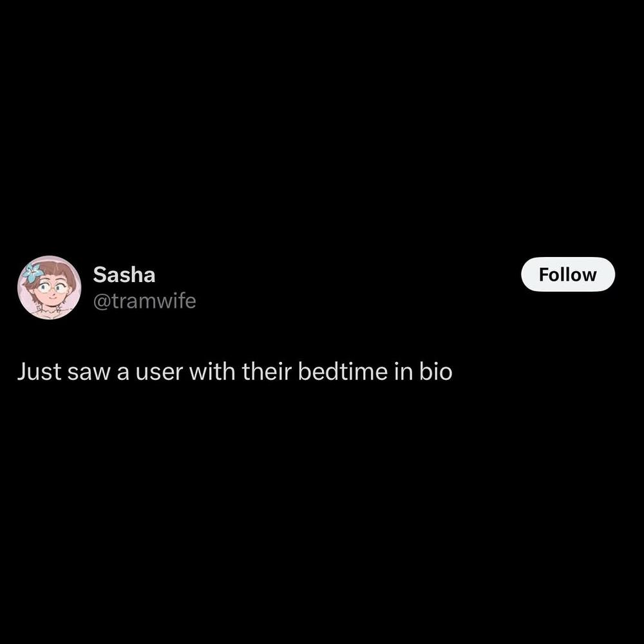Tap the cartoon avatar with blue flower

(50, 287)
